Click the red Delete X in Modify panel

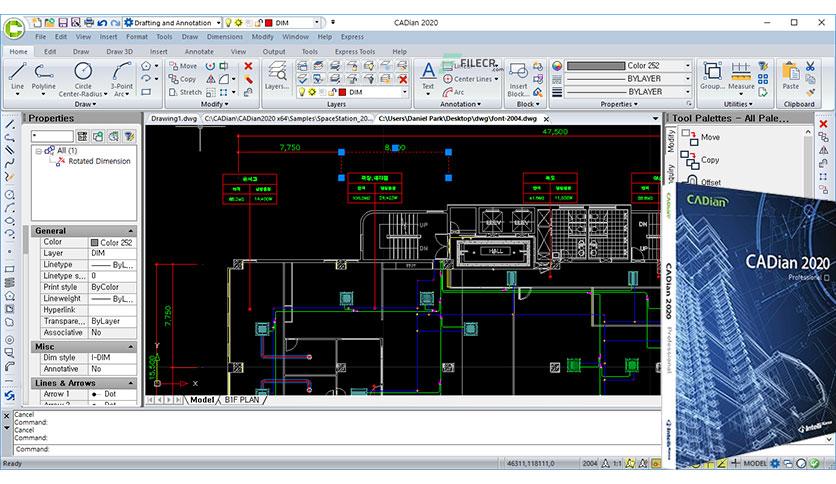pos(248,66)
